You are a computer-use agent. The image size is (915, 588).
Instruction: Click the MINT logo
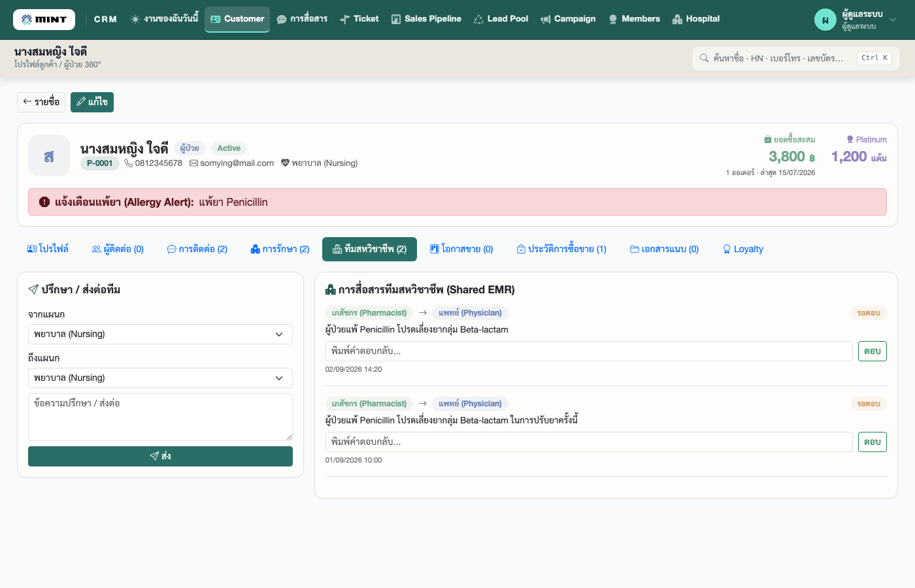(x=44, y=20)
